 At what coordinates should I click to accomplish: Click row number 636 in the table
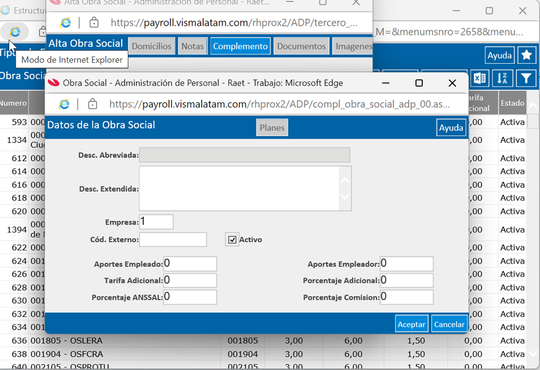click(x=19, y=340)
